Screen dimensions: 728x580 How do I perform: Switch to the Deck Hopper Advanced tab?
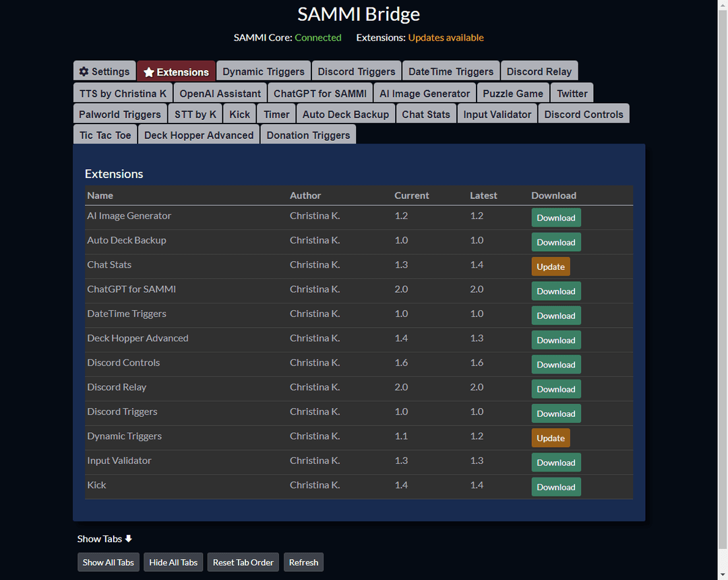pos(199,135)
